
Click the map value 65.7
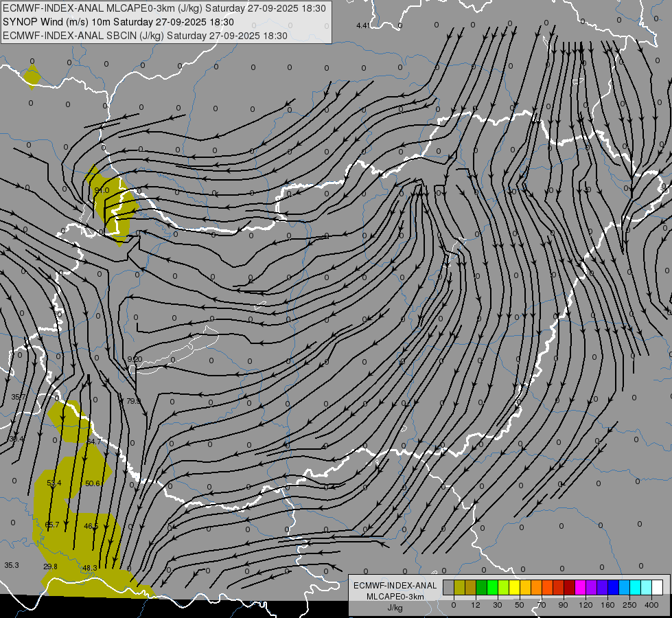52,525
